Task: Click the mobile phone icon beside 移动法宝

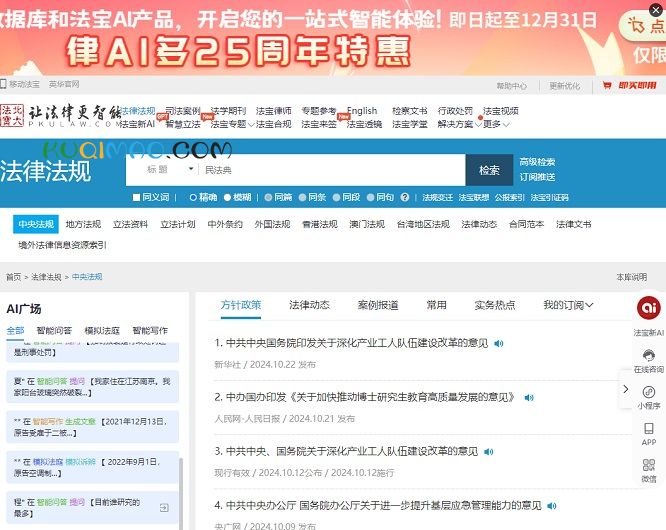Action: (3, 84)
